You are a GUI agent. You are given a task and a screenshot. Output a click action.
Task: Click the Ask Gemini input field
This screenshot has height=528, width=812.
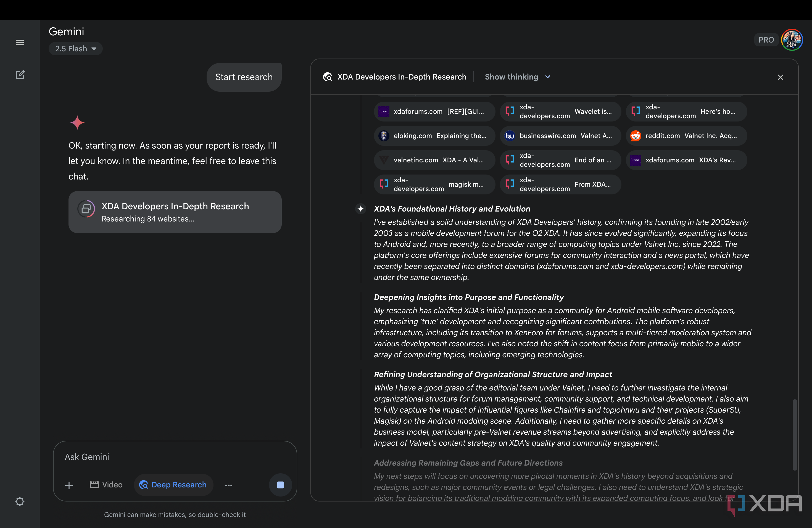click(175, 457)
